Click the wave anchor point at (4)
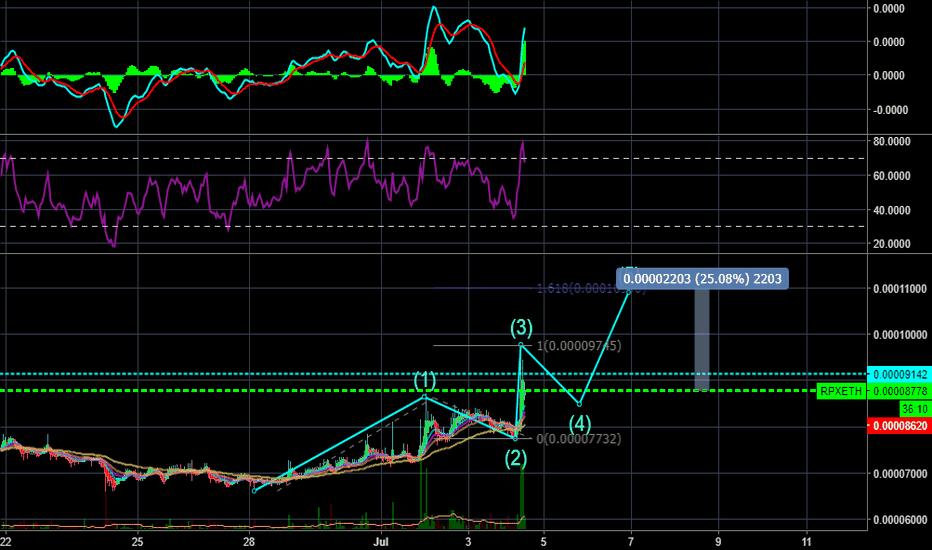 click(x=580, y=404)
